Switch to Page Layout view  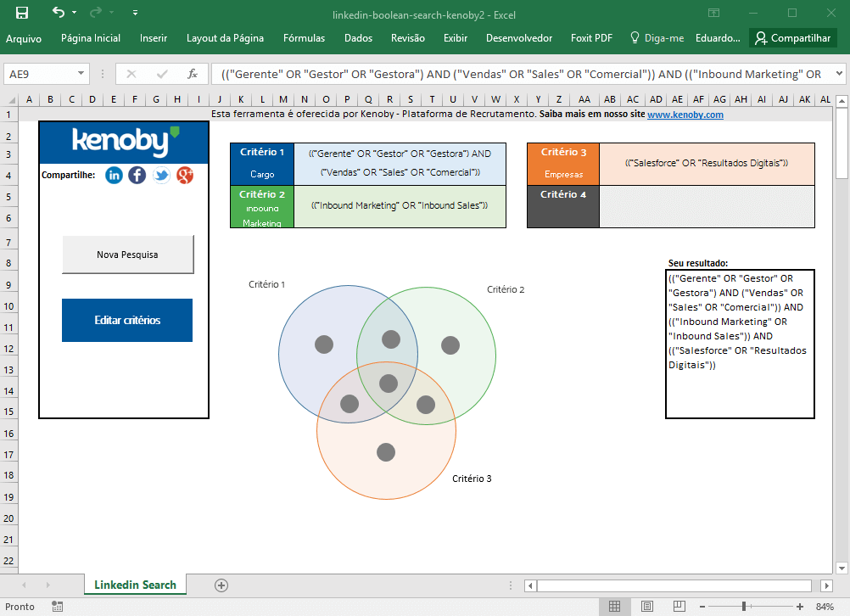[646, 606]
